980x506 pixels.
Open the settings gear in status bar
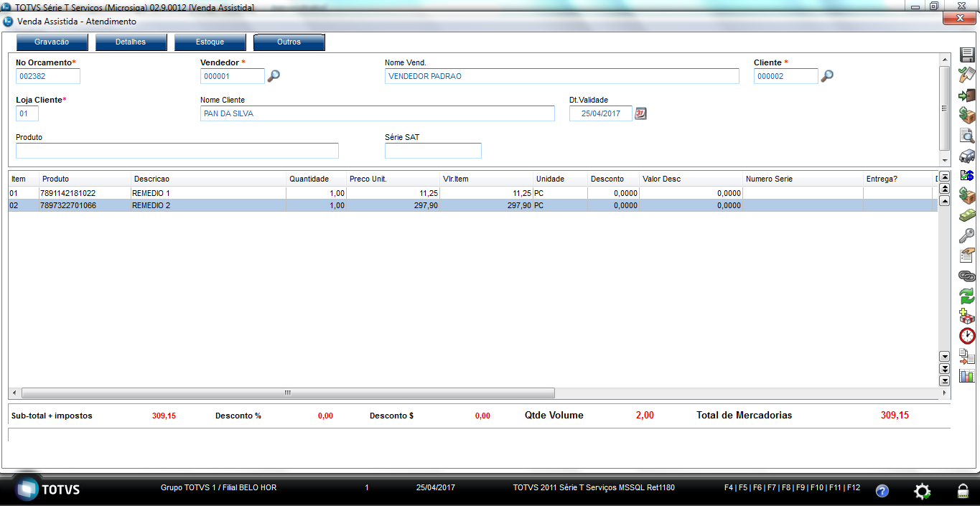tap(922, 491)
